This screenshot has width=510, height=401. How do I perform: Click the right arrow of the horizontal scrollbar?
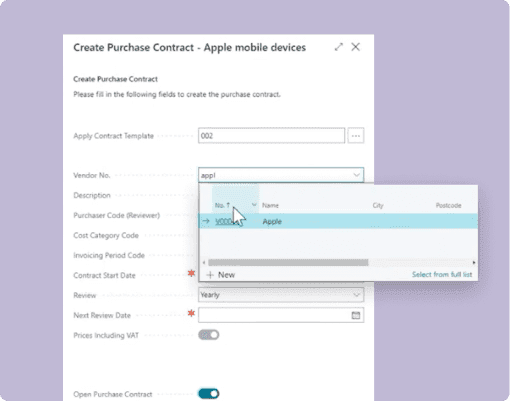tap(474, 263)
